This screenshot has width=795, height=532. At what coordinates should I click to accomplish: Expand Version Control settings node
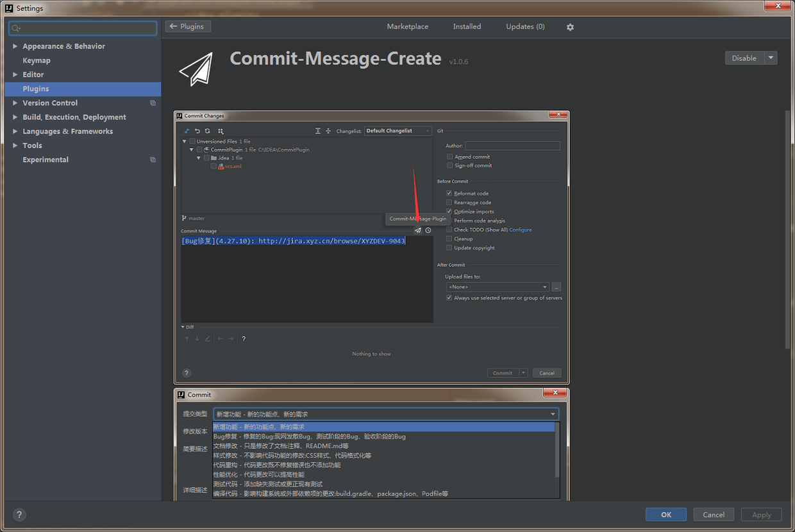[15, 103]
